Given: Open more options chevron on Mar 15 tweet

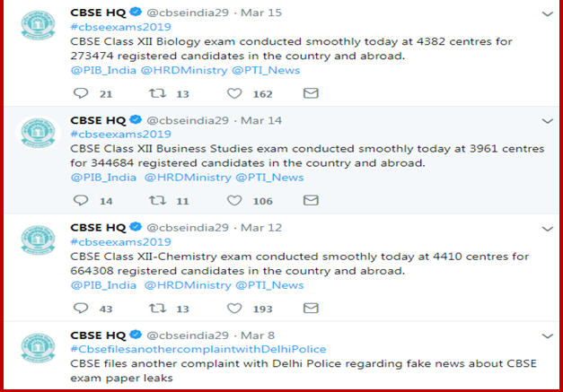Looking at the screenshot, I should coord(547,14).
